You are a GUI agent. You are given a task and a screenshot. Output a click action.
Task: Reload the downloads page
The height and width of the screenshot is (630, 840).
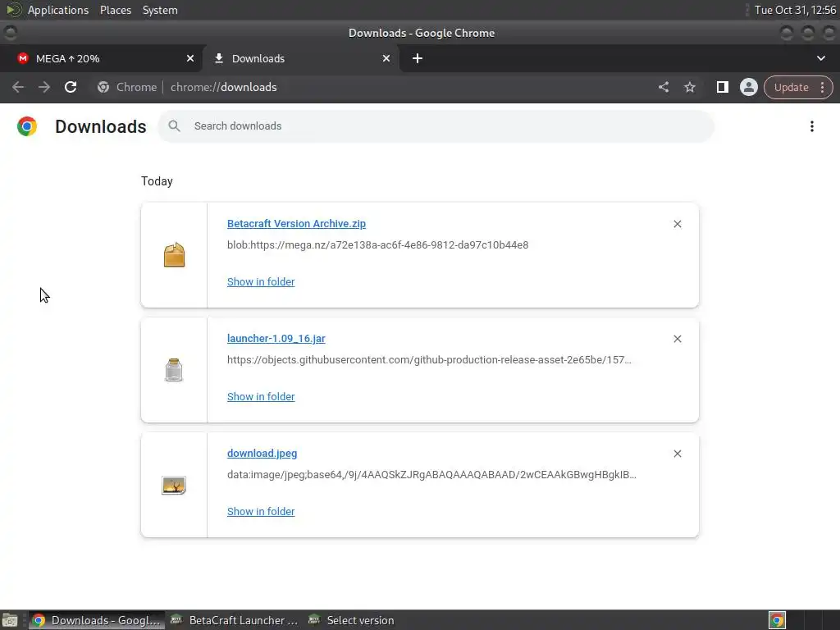(x=71, y=87)
